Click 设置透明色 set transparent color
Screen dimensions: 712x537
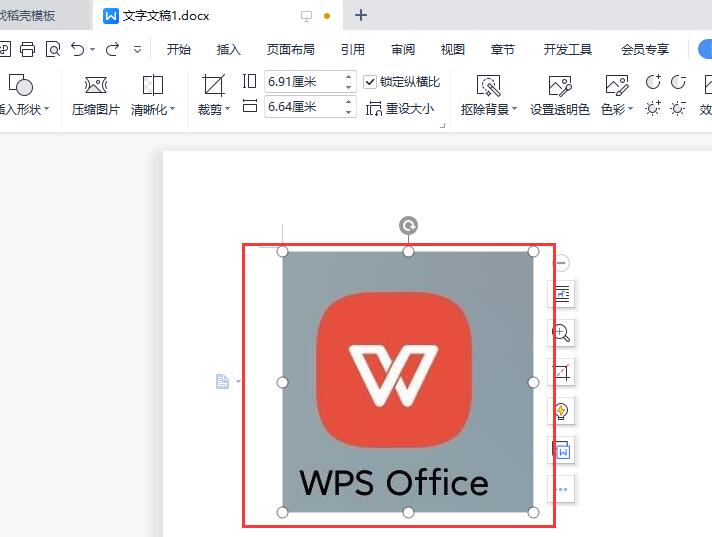560,96
